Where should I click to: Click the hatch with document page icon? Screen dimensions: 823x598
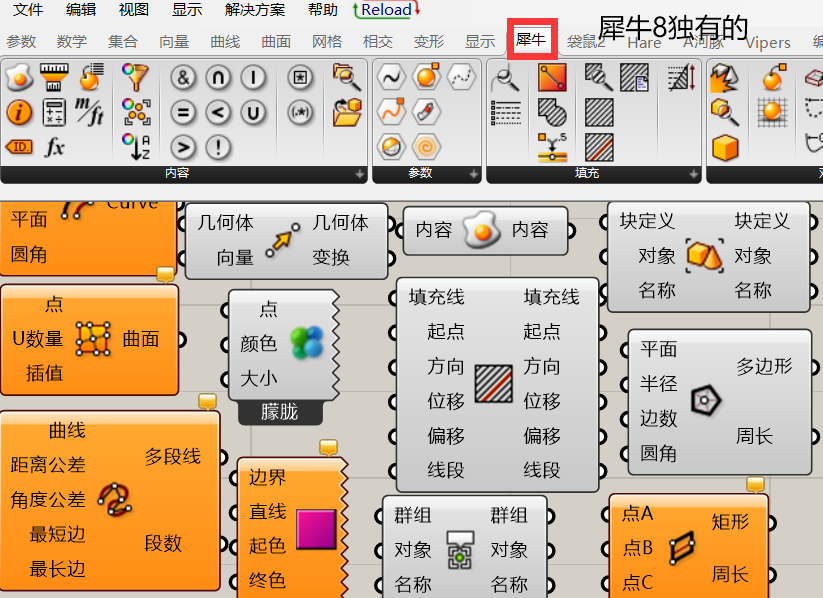pyautogui.click(x=634, y=78)
